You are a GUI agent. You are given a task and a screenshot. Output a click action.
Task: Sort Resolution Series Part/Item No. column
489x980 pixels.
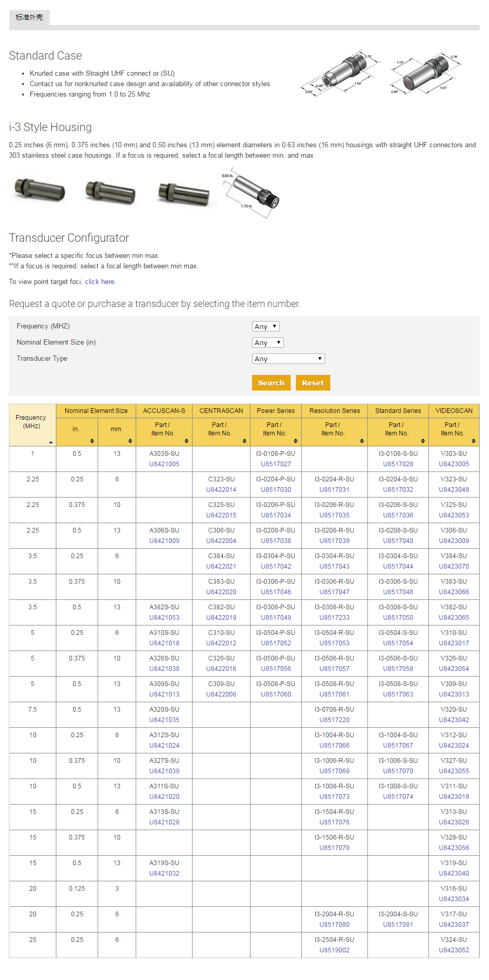tap(362, 441)
